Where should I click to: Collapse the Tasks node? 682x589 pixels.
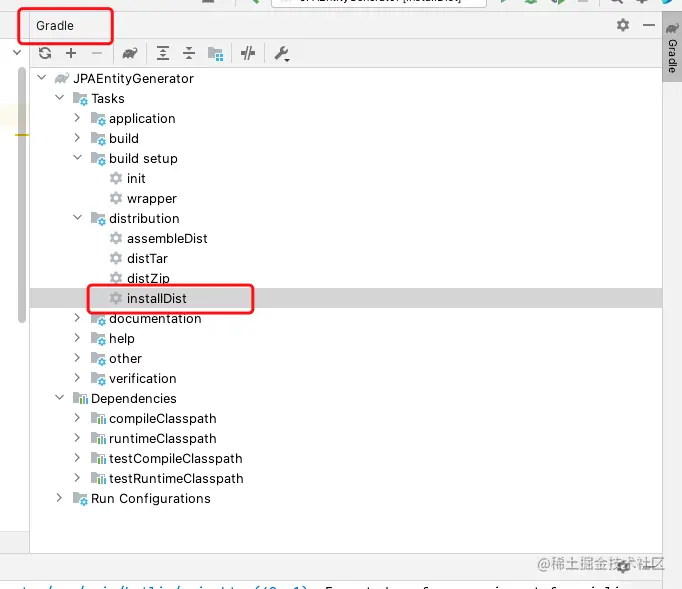tap(60, 98)
